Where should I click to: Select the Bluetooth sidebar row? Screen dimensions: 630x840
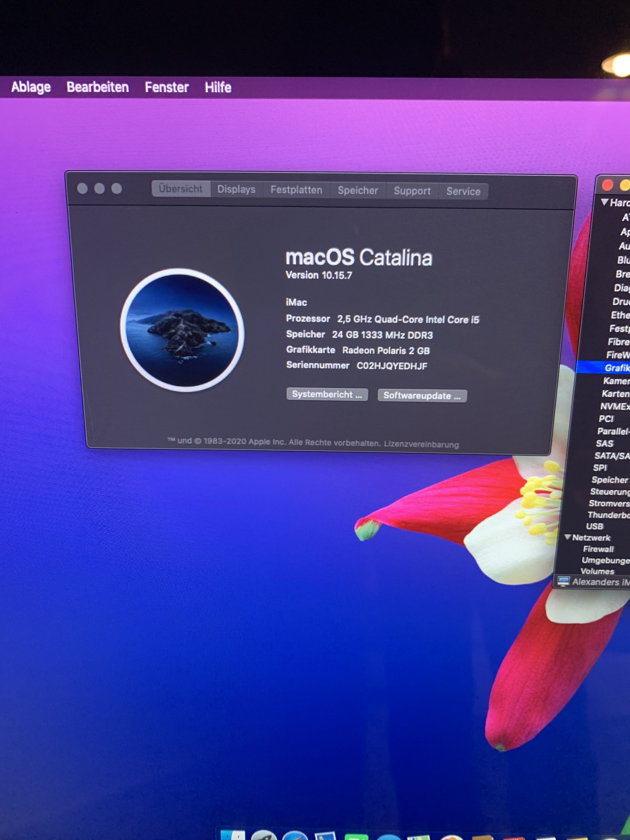623,260
